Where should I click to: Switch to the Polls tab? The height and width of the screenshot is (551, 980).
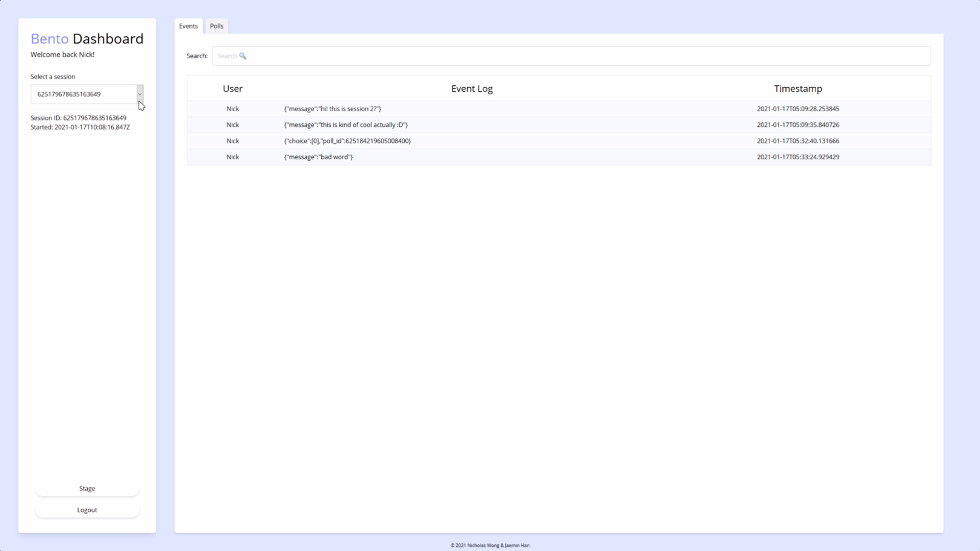[216, 26]
